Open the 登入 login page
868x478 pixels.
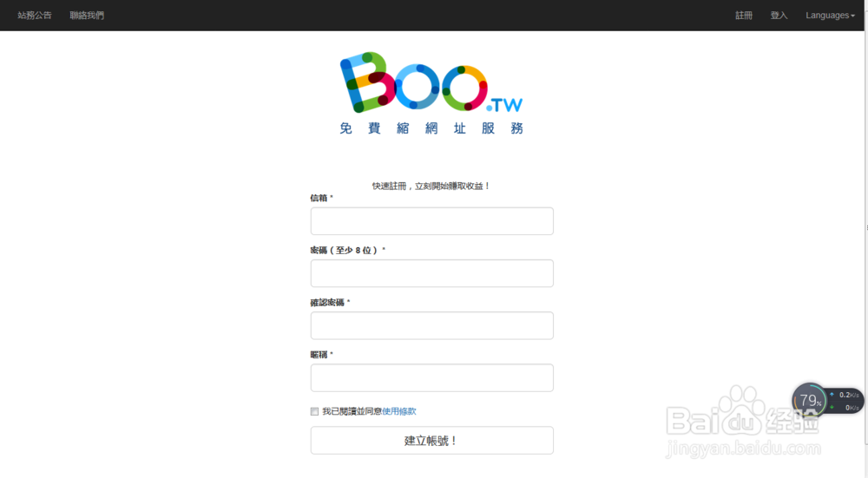coord(779,16)
